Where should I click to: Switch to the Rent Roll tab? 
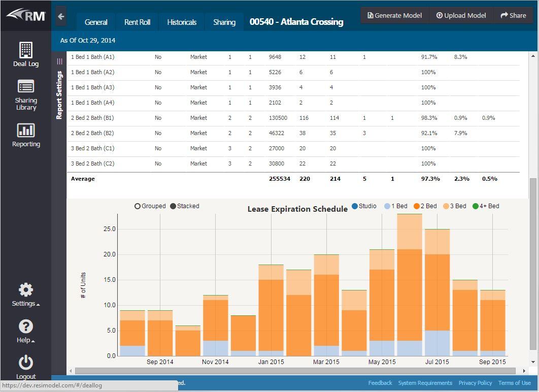137,22
